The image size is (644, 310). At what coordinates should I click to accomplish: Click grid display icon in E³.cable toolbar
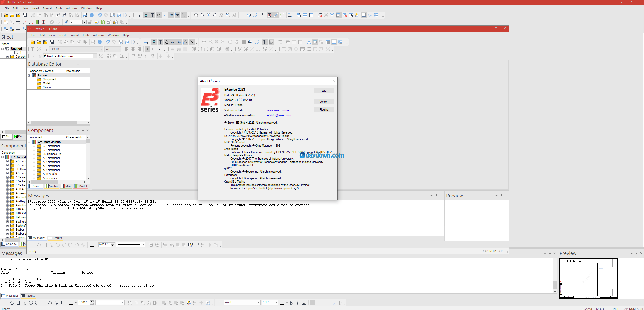pyautogui.click(x=242, y=15)
